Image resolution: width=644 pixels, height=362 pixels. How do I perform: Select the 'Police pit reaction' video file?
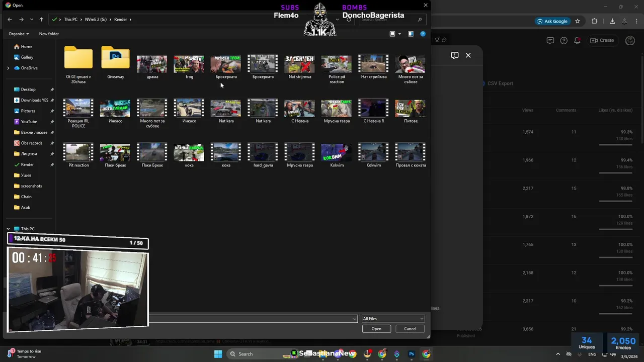337,69
